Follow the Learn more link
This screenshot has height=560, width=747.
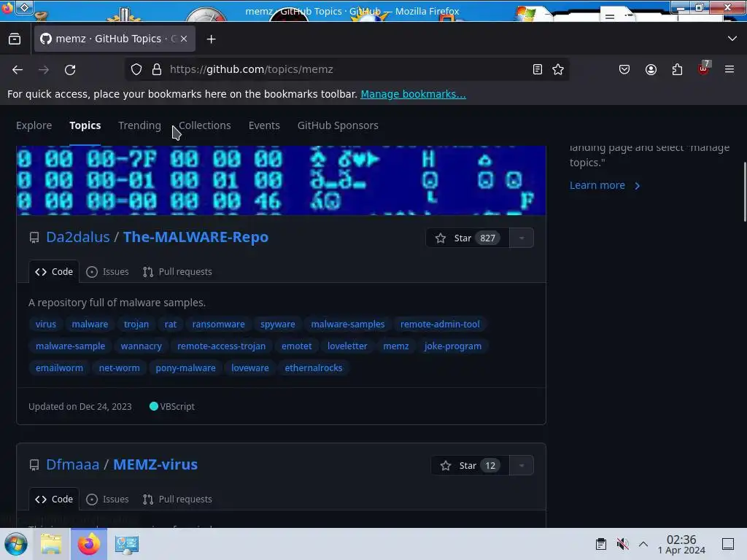point(605,185)
